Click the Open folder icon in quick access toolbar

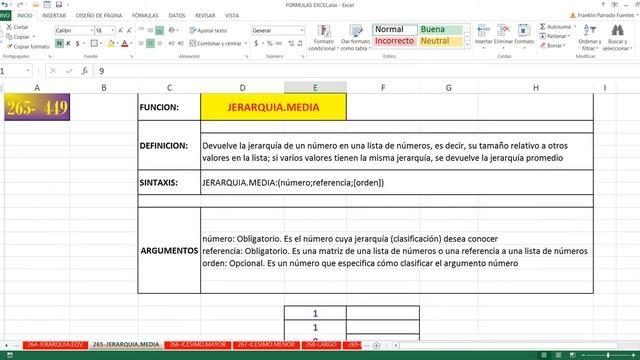[36, 4]
